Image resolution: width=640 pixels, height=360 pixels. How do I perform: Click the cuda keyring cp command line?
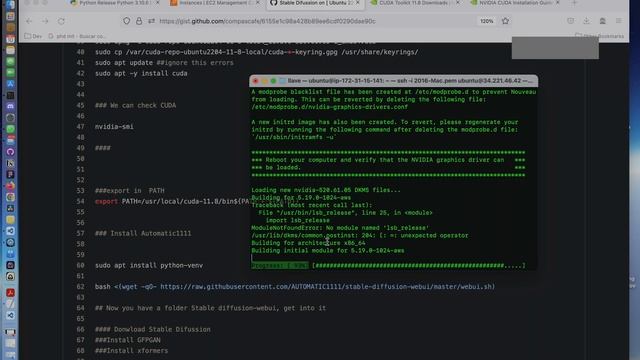pos(256,52)
